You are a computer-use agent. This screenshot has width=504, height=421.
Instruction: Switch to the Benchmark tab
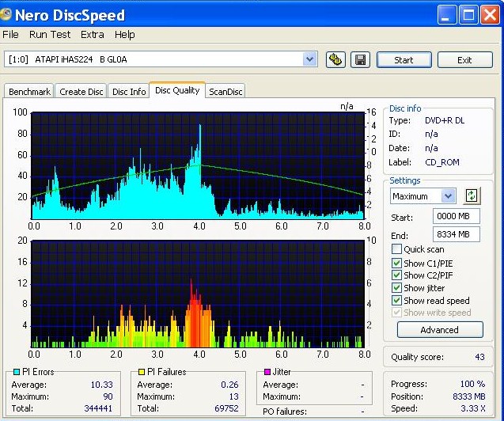29,92
